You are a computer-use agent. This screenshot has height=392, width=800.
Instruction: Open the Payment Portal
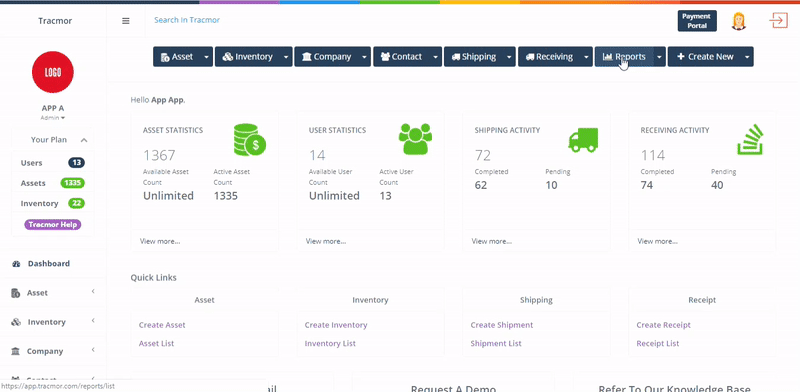point(697,21)
